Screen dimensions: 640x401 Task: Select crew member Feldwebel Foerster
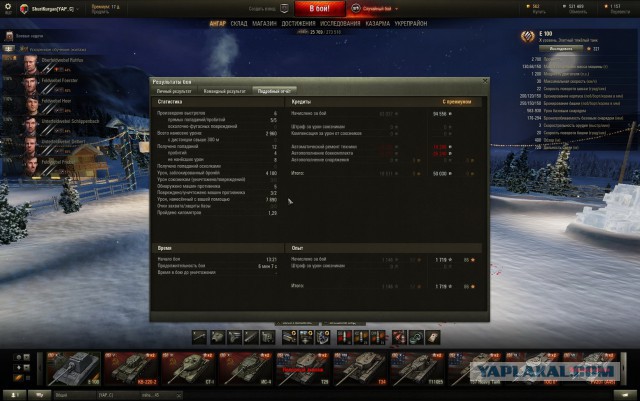(51, 85)
